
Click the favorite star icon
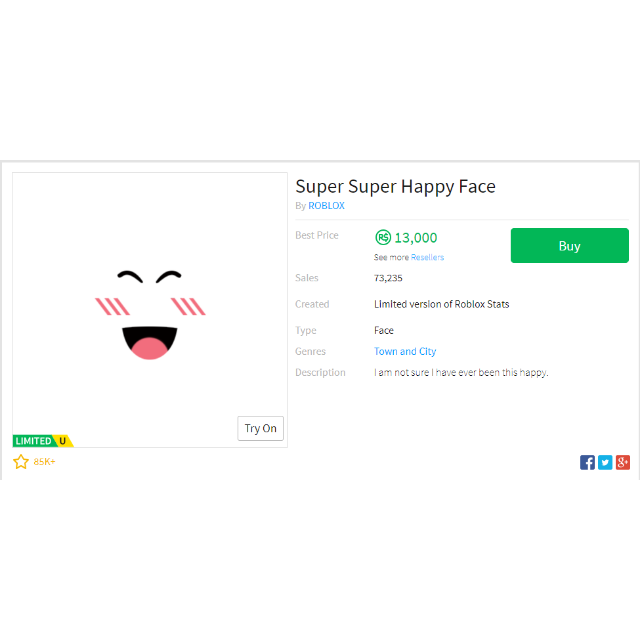point(21,462)
